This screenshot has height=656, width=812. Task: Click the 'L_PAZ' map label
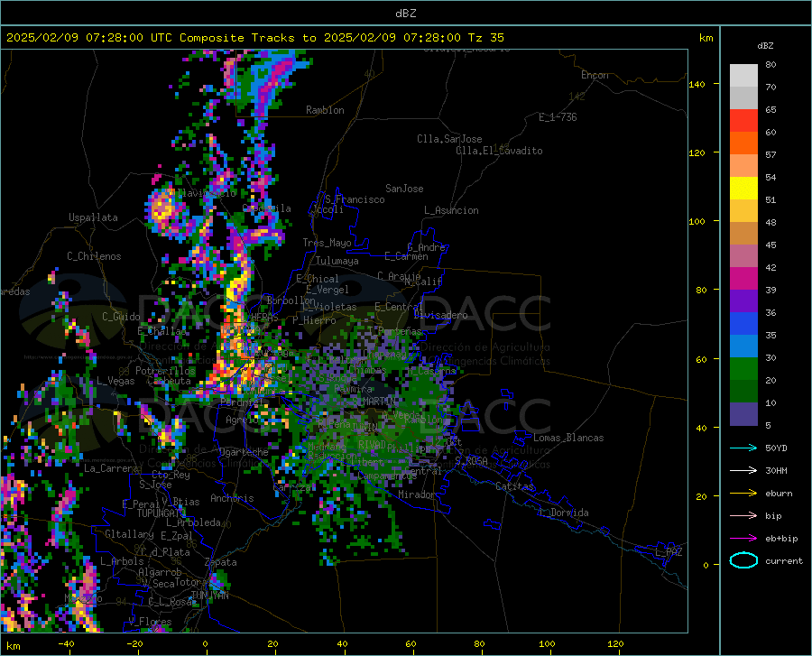[x=669, y=552]
